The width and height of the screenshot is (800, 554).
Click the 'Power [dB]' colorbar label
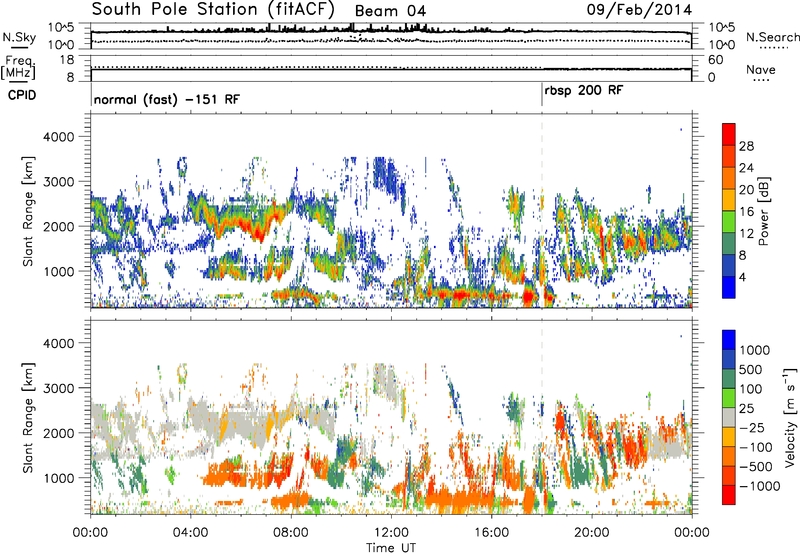[x=763, y=211]
